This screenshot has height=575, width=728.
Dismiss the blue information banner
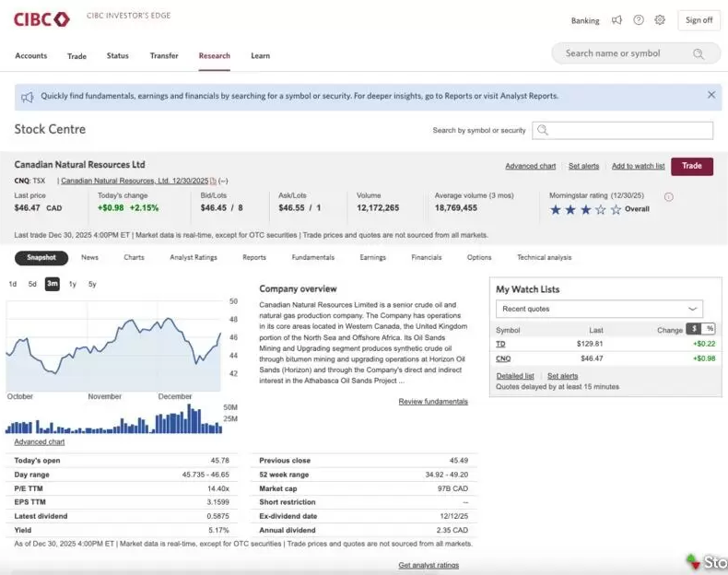(x=711, y=95)
